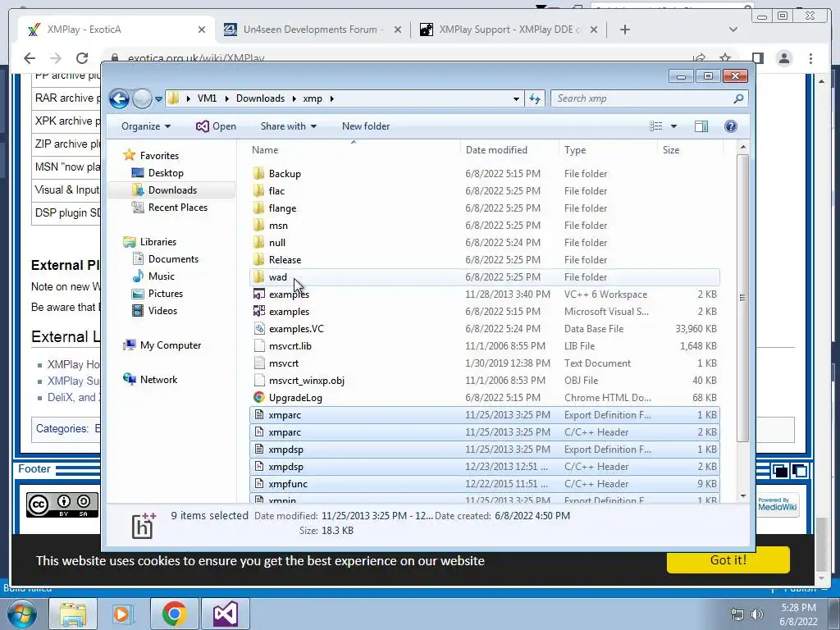Select Libraries in the navigation pane
The height and width of the screenshot is (630, 840).
coord(158,242)
